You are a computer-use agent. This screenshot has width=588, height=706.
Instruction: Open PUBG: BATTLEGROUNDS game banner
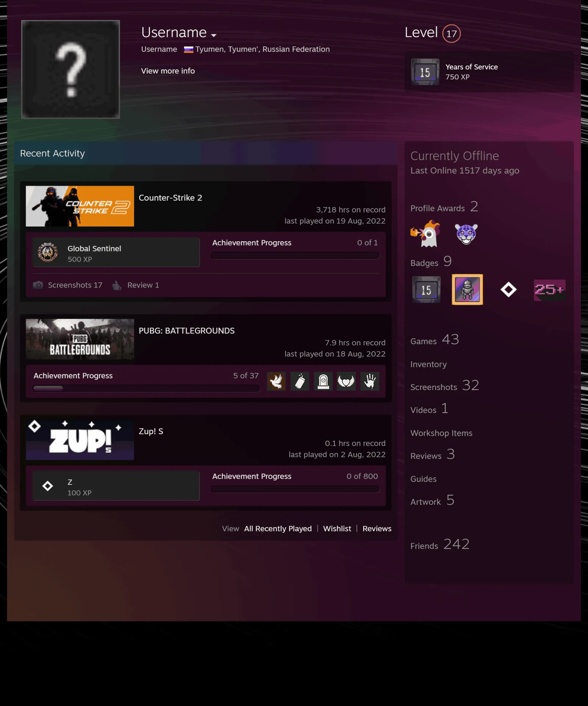point(80,339)
